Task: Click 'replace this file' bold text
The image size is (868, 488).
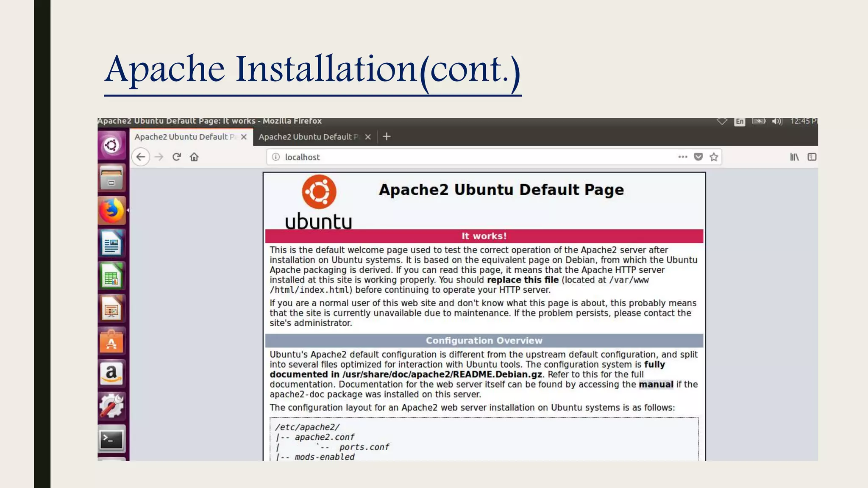Action: click(523, 280)
